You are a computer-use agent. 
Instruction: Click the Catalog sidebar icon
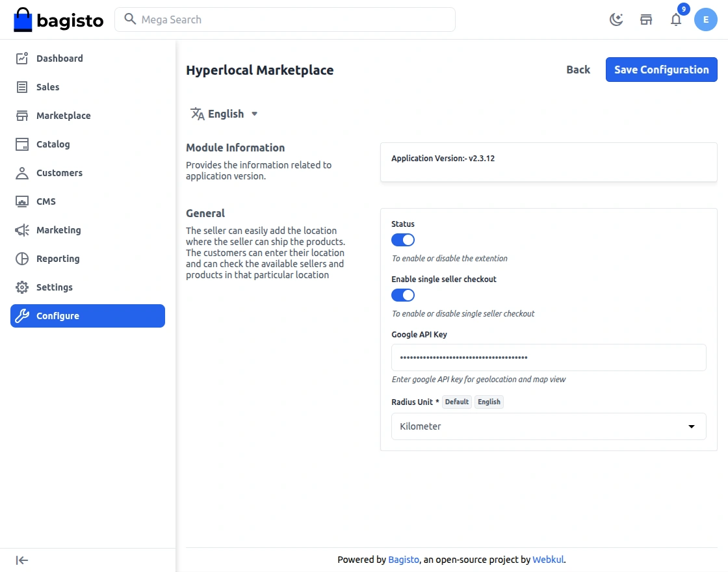(20, 144)
